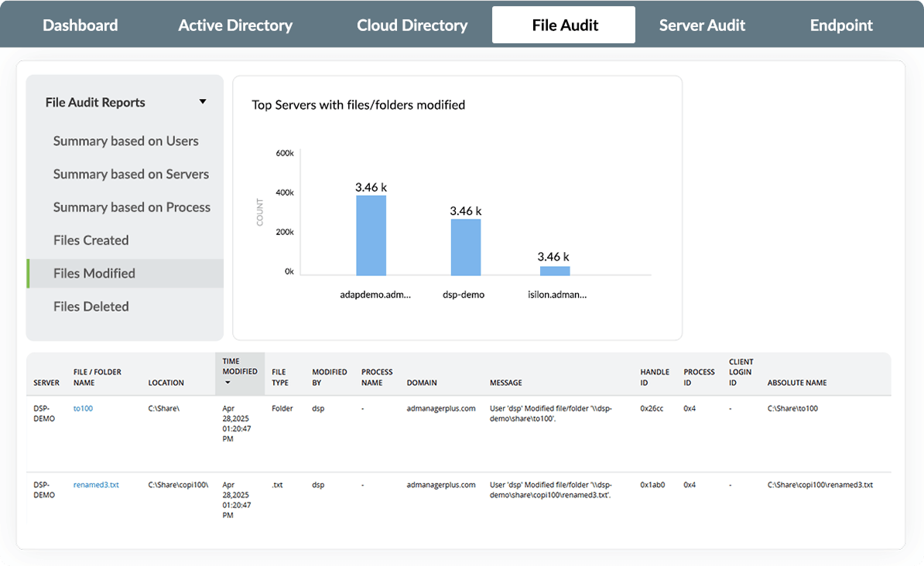Sort by the Process Name column header
Image resolution: width=924 pixels, height=566 pixels.
tap(377, 377)
